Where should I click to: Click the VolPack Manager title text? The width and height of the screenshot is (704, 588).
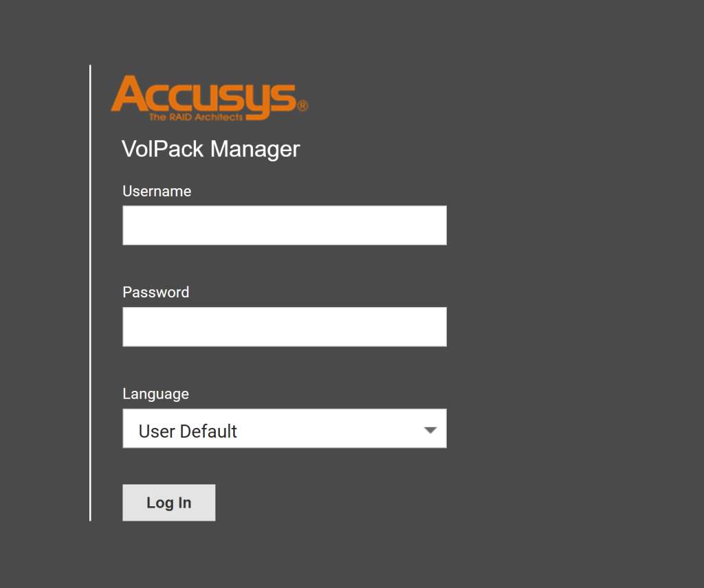[x=210, y=149]
